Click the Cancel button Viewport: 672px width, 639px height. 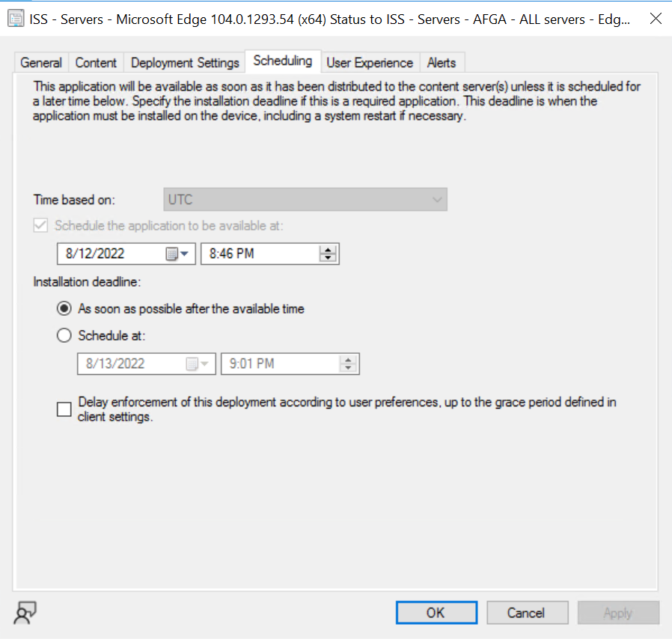click(527, 612)
